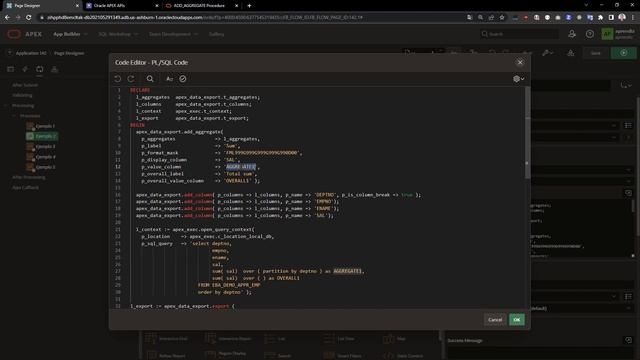Focus the APEX Search field
This screenshot has height=360, width=640.
519,34
